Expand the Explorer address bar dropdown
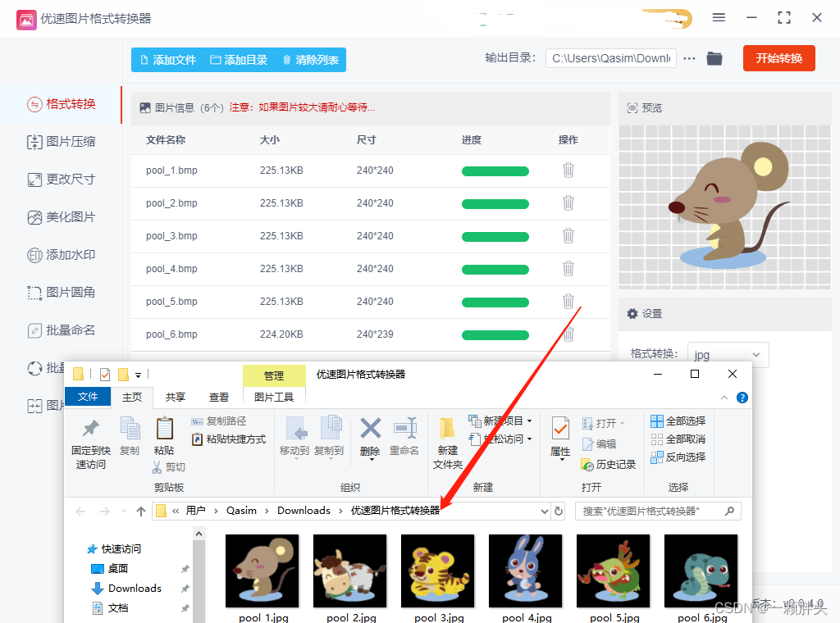Screen dimensions: 840x623 pos(544,510)
